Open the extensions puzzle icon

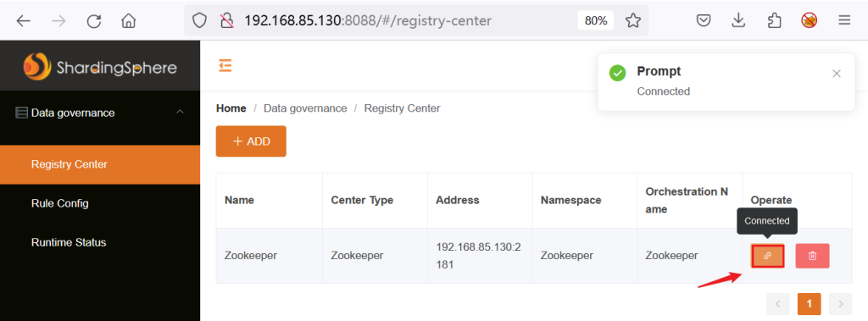(774, 21)
